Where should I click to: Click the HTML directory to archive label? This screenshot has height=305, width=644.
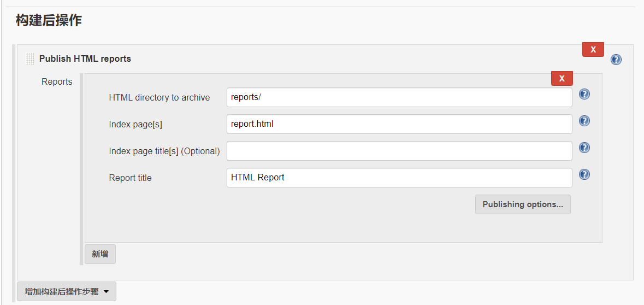(159, 98)
